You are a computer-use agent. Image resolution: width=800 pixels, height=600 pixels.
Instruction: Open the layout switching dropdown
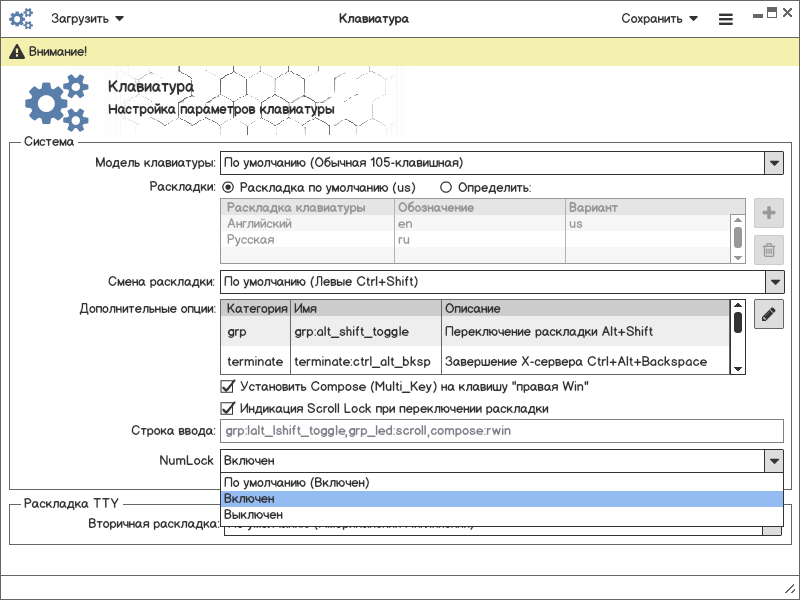coord(773,282)
